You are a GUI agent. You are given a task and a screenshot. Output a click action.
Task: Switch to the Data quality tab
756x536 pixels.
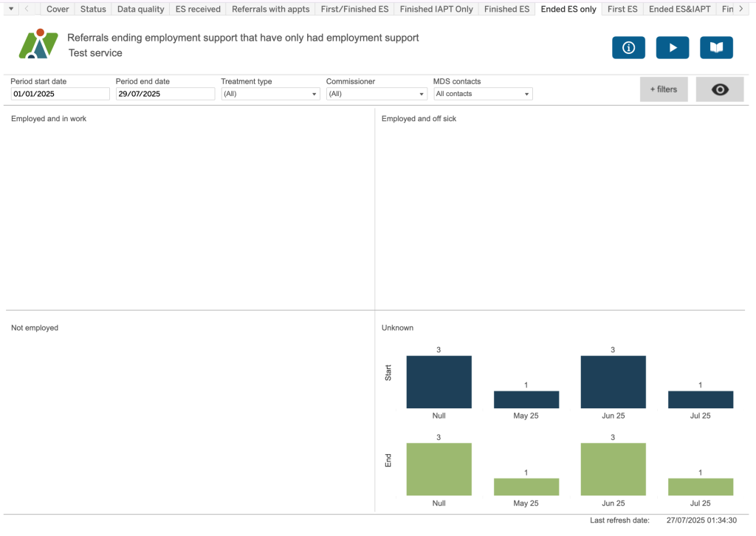(x=140, y=9)
